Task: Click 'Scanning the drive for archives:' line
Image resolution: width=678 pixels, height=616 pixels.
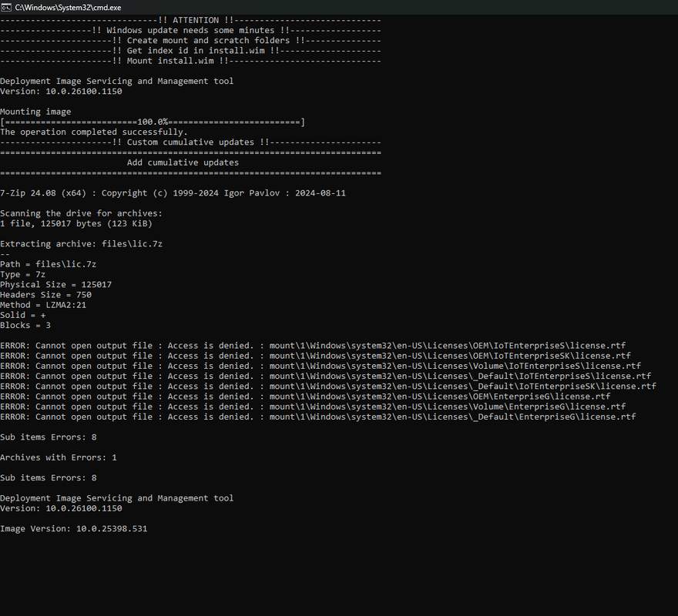Action: [82, 213]
